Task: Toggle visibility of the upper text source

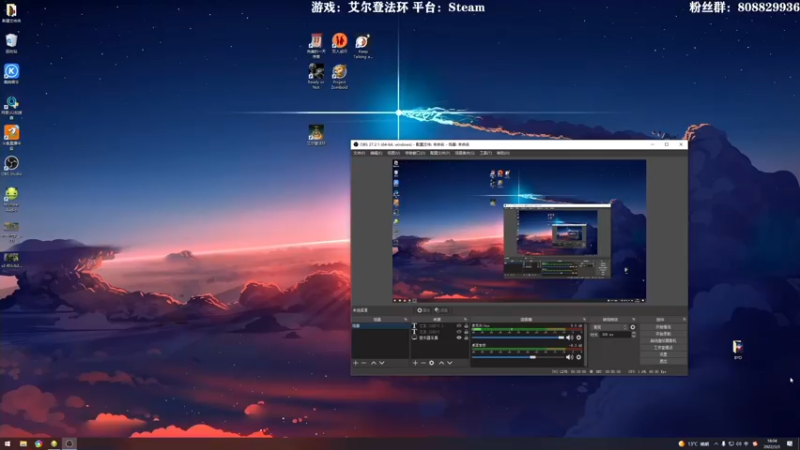Action: 459,326
